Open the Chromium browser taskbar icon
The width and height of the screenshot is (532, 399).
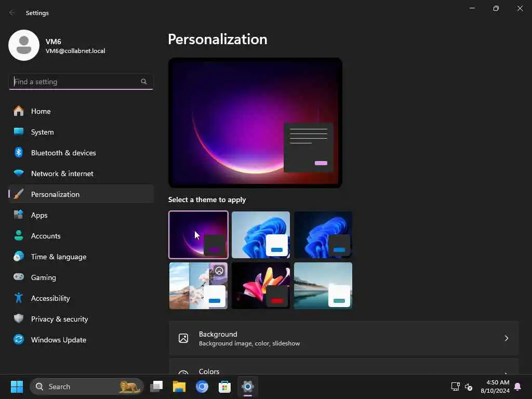pos(202,387)
